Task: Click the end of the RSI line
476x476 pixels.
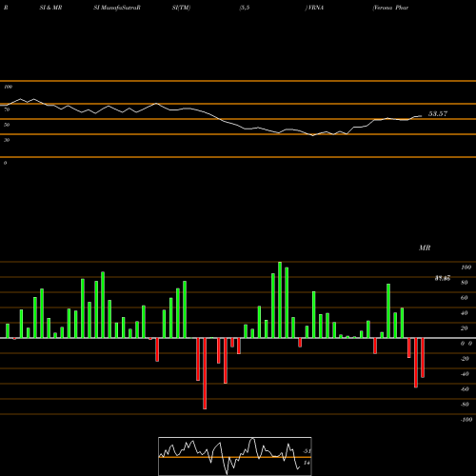Action: click(422, 116)
